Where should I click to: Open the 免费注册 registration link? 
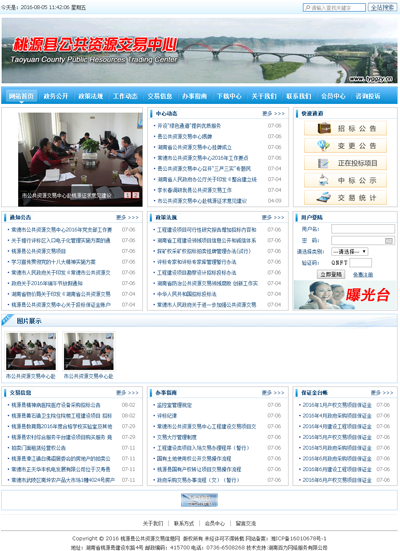(363, 274)
